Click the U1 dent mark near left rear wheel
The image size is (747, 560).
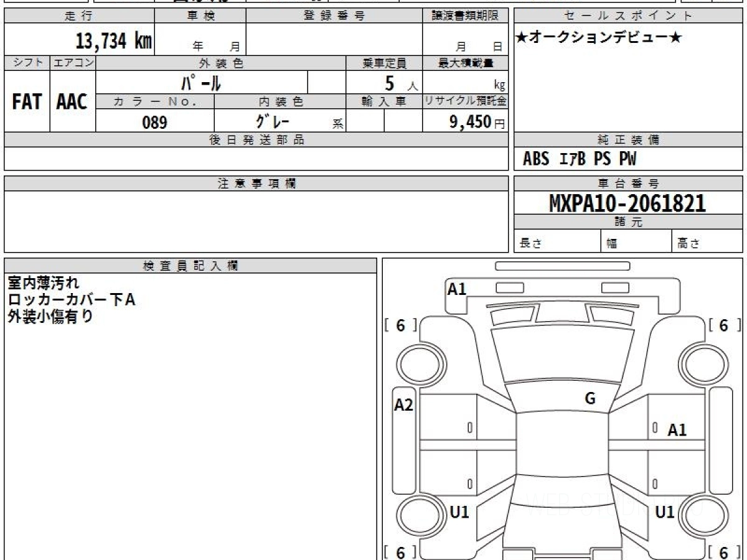[x=459, y=512]
